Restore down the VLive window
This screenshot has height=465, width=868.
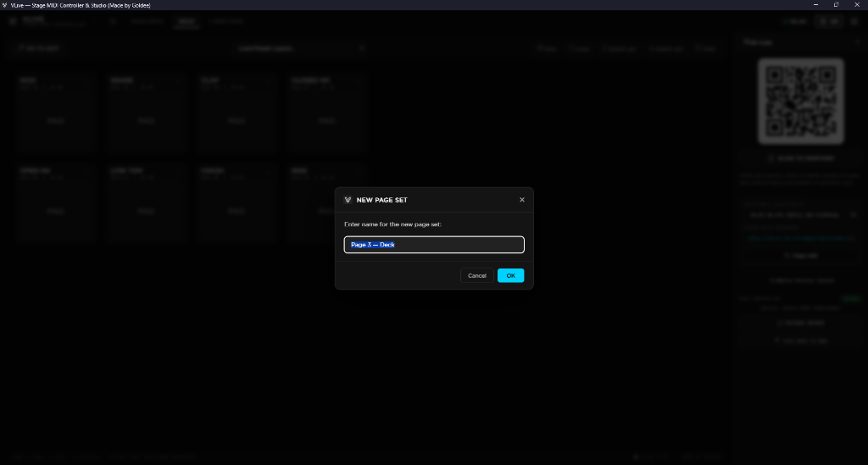(x=836, y=5)
